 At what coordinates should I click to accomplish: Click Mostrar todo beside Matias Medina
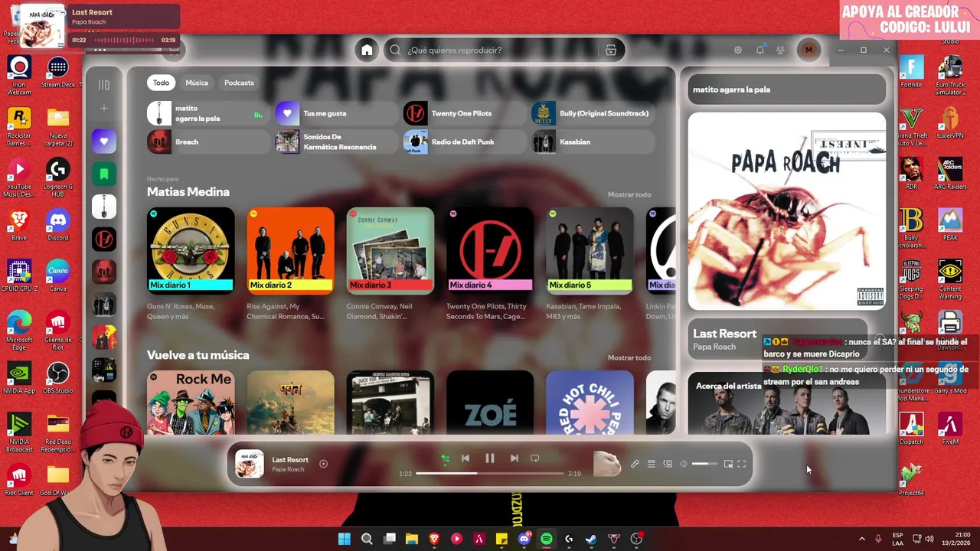pyautogui.click(x=629, y=194)
